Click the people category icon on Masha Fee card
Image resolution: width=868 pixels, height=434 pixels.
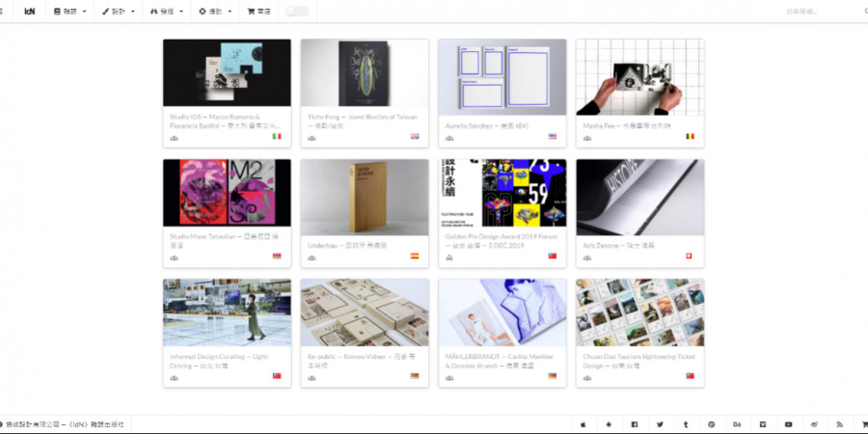(x=587, y=138)
